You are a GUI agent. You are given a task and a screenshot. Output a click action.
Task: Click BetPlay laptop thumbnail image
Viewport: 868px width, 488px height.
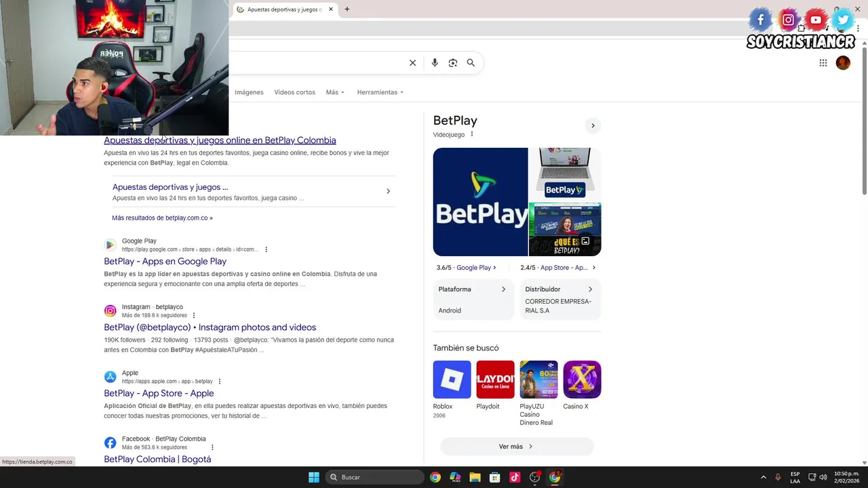(565, 174)
